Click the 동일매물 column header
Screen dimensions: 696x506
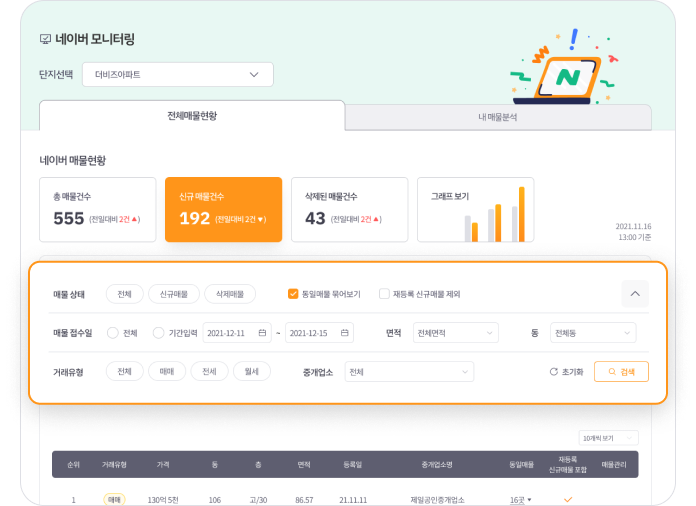coord(521,464)
